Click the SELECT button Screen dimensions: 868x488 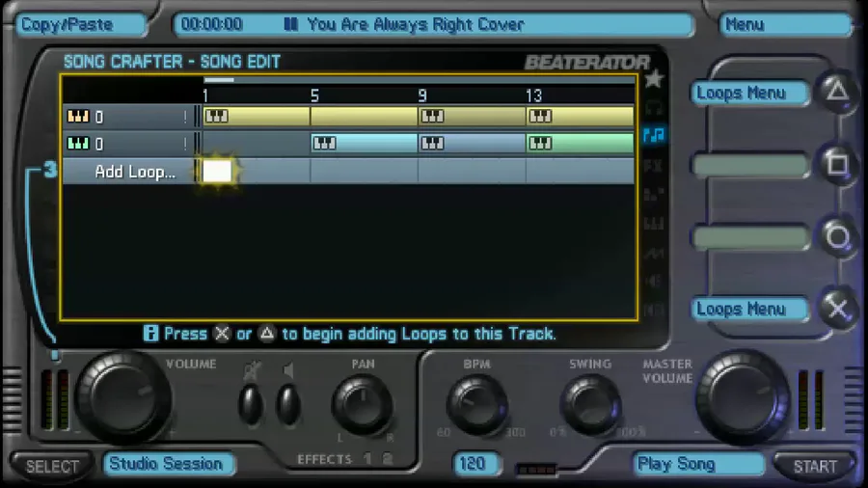[x=52, y=466]
